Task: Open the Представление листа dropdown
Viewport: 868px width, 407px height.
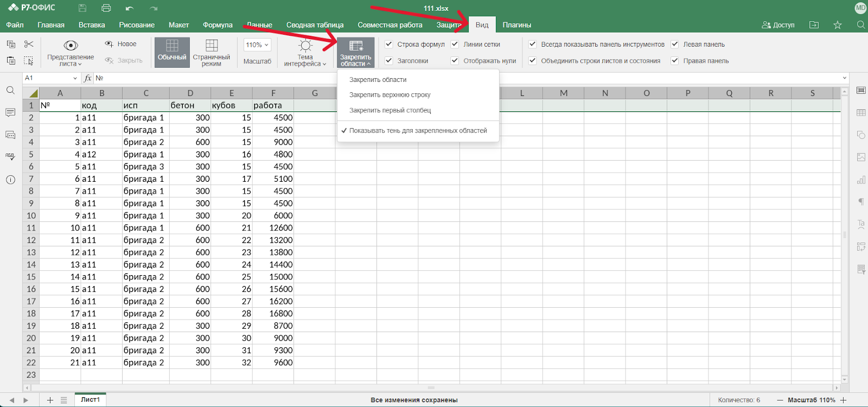Action: (71, 53)
